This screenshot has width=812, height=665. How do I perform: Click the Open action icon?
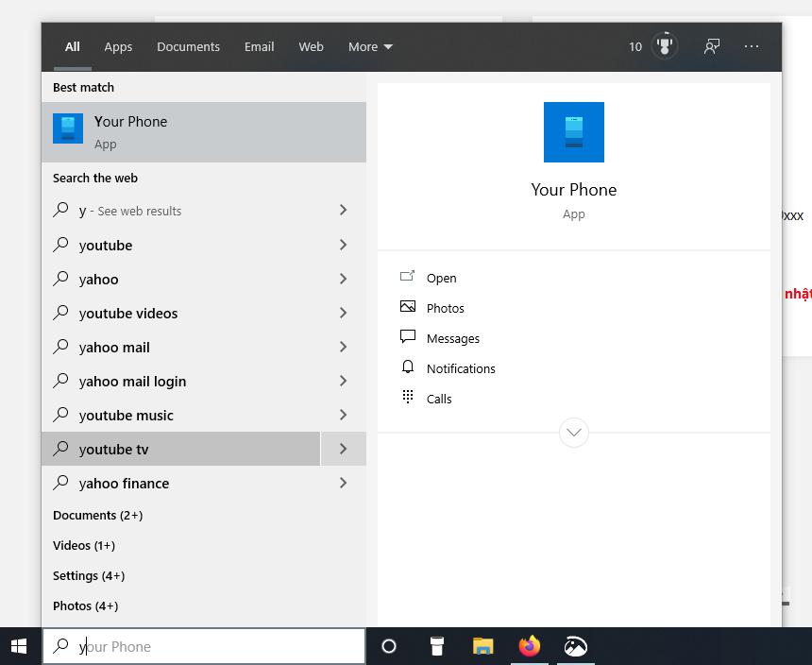[x=408, y=277]
